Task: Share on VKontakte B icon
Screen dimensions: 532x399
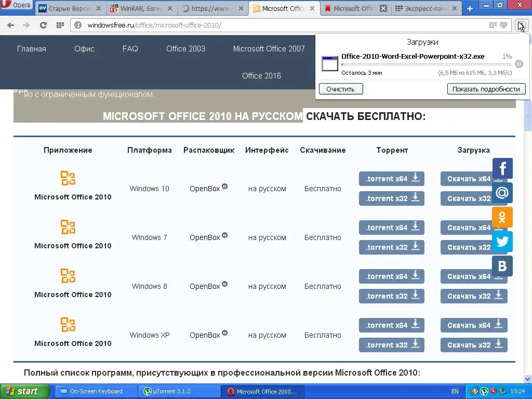Action: pos(502,266)
